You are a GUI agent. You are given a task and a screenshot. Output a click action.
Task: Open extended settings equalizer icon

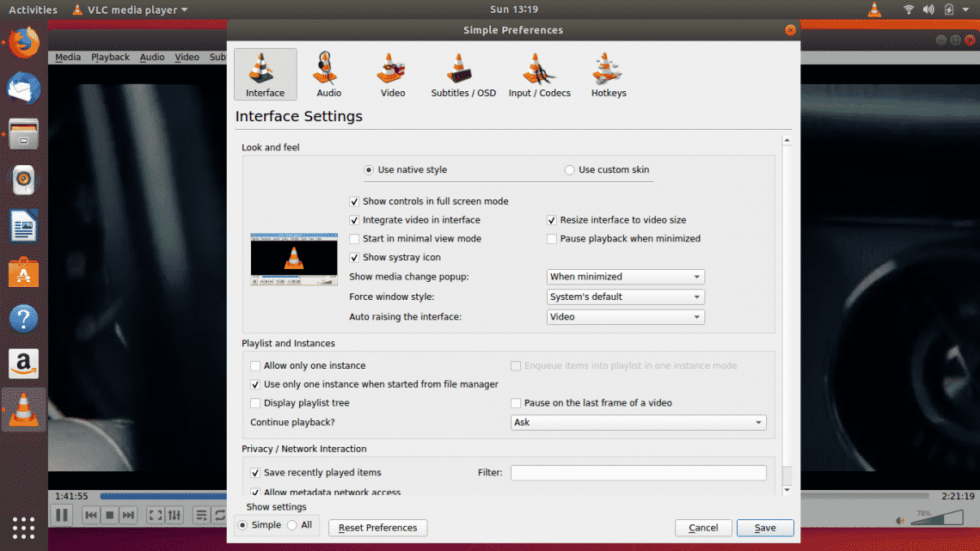point(174,516)
